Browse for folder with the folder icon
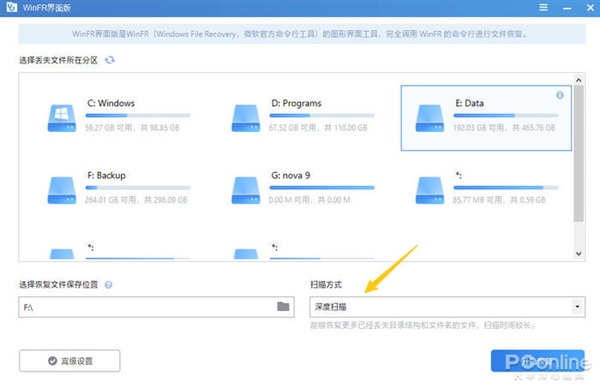 coord(283,306)
